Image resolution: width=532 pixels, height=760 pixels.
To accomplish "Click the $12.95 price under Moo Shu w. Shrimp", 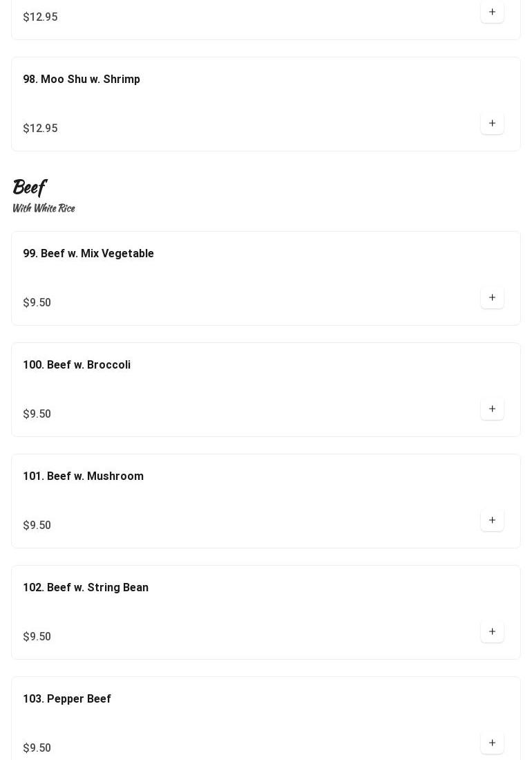I will 40,129.
